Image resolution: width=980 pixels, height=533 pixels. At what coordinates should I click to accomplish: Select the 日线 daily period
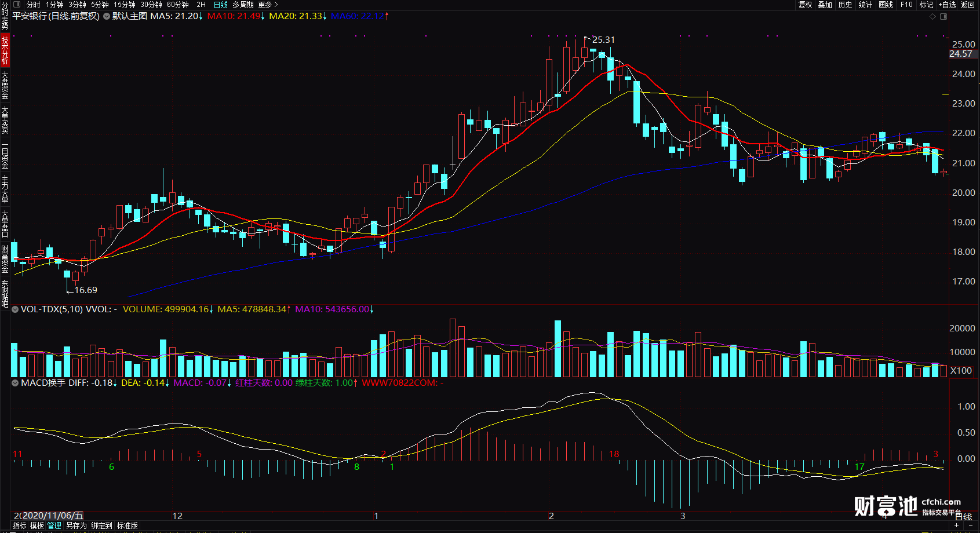(x=221, y=5)
